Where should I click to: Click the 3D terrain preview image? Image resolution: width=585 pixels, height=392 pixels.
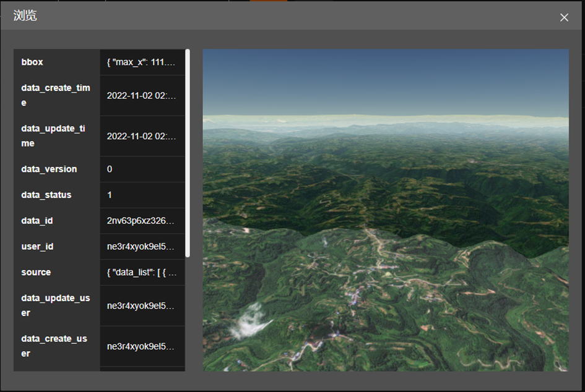point(385,210)
